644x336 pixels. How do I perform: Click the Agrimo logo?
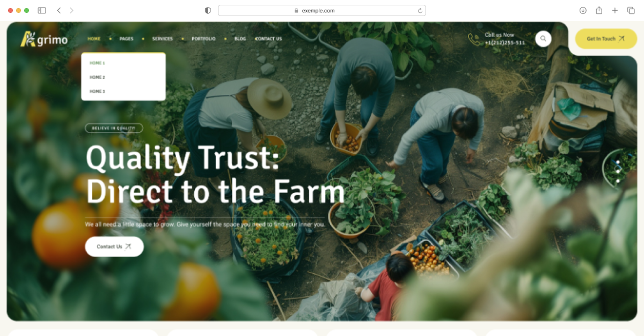click(44, 39)
